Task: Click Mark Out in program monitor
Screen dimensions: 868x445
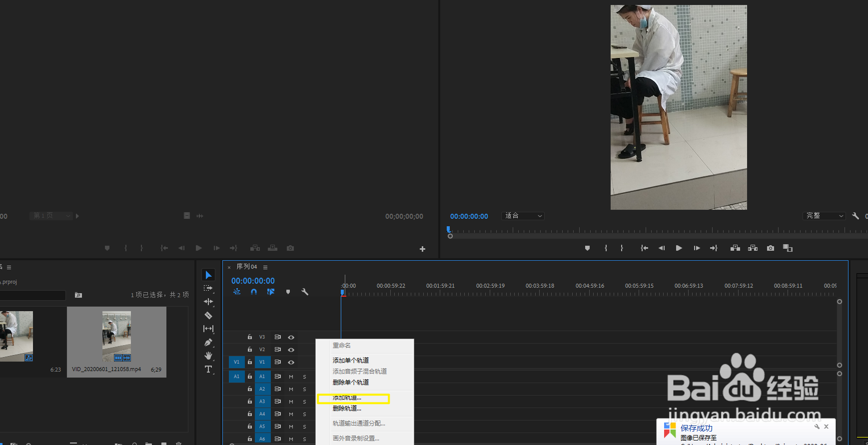Action: coord(622,248)
